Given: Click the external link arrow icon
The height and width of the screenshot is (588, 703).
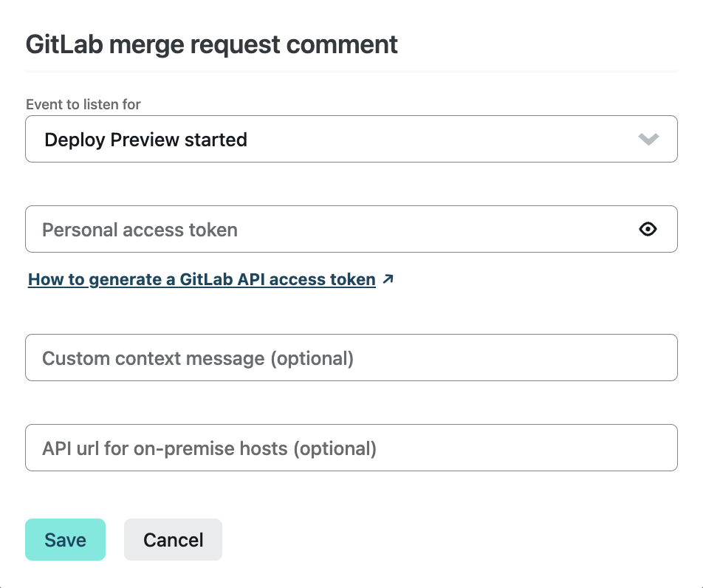Looking at the screenshot, I should (388, 279).
